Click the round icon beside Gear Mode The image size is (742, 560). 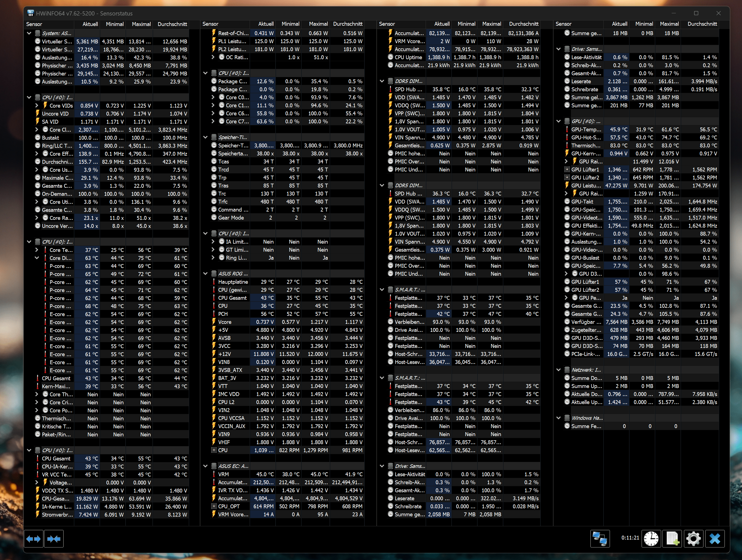click(x=214, y=217)
